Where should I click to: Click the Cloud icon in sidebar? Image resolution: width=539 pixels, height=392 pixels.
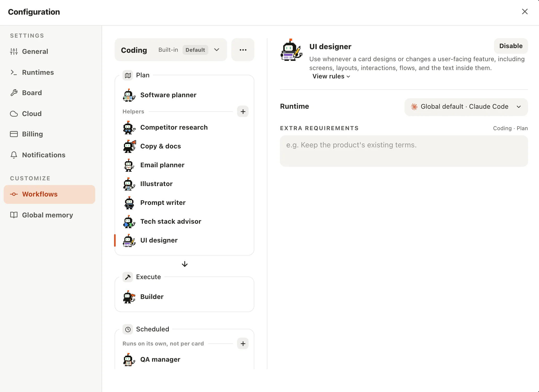(14, 114)
